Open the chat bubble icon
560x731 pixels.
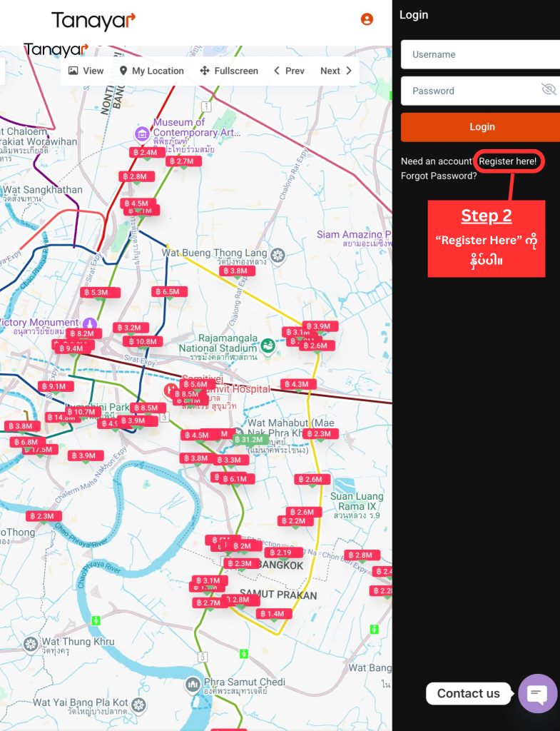(537, 693)
